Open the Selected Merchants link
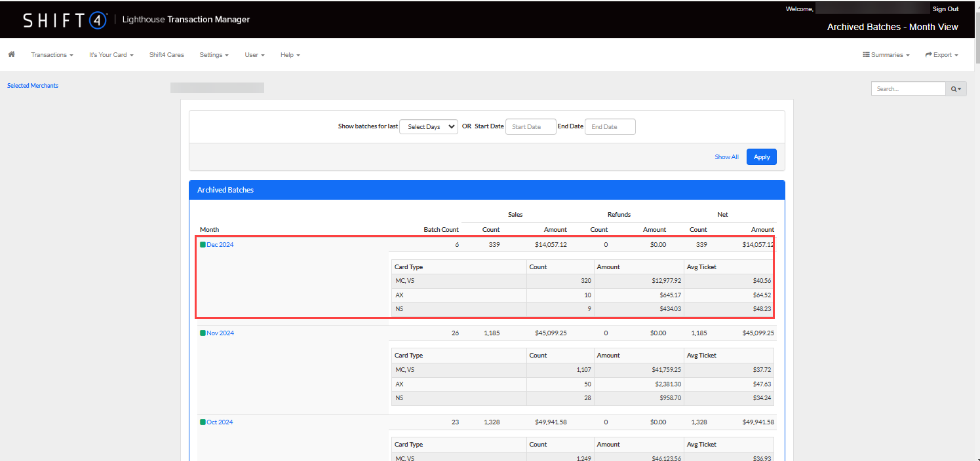Image resolution: width=980 pixels, height=461 pixels. click(x=33, y=86)
